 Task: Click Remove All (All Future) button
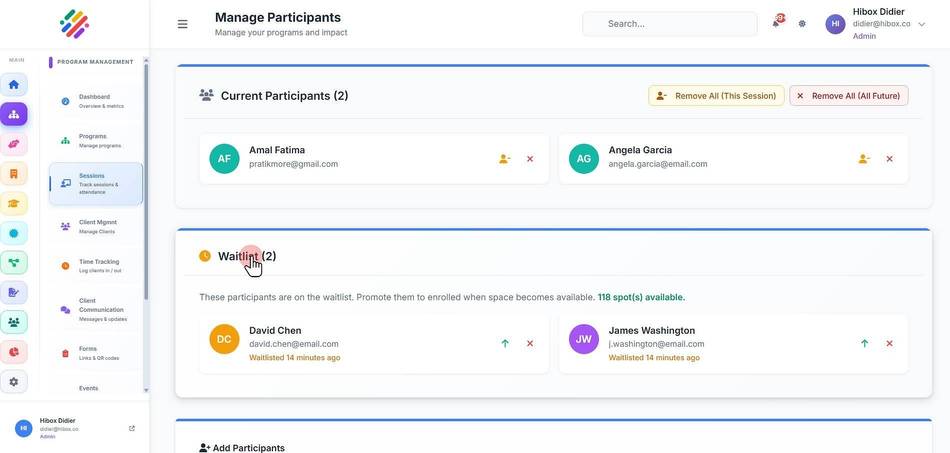849,96
